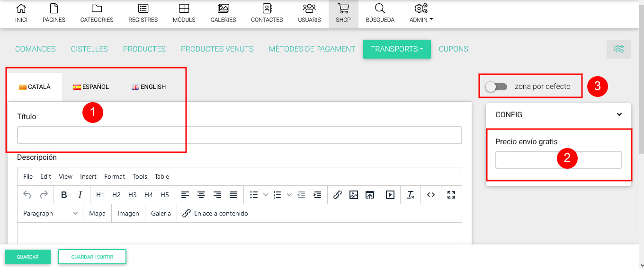Click the Título input field
This screenshot has height=269, width=644.
pyautogui.click(x=239, y=135)
